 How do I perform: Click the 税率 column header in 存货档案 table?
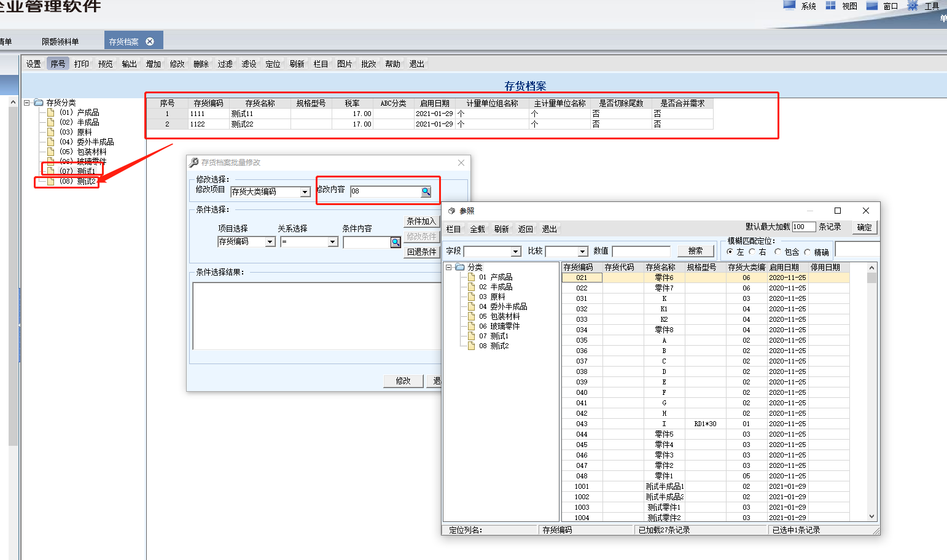coord(352,103)
